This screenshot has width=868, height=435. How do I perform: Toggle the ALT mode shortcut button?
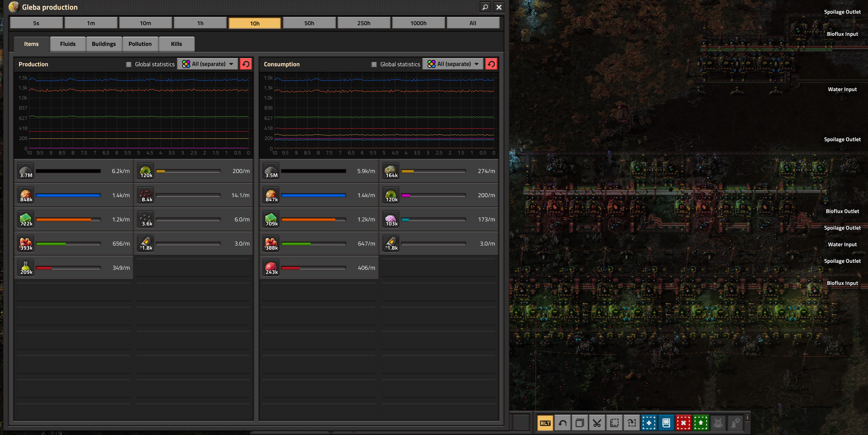(x=545, y=423)
